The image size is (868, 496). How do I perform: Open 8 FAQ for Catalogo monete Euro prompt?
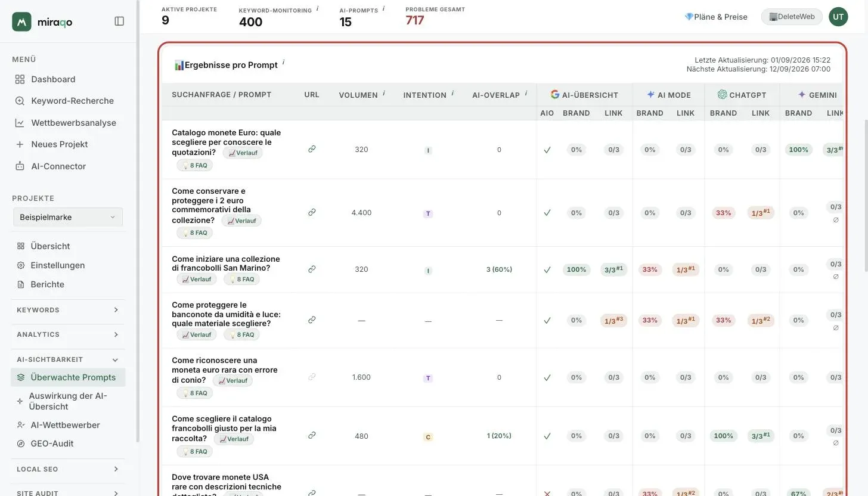click(x=194, y=165)
